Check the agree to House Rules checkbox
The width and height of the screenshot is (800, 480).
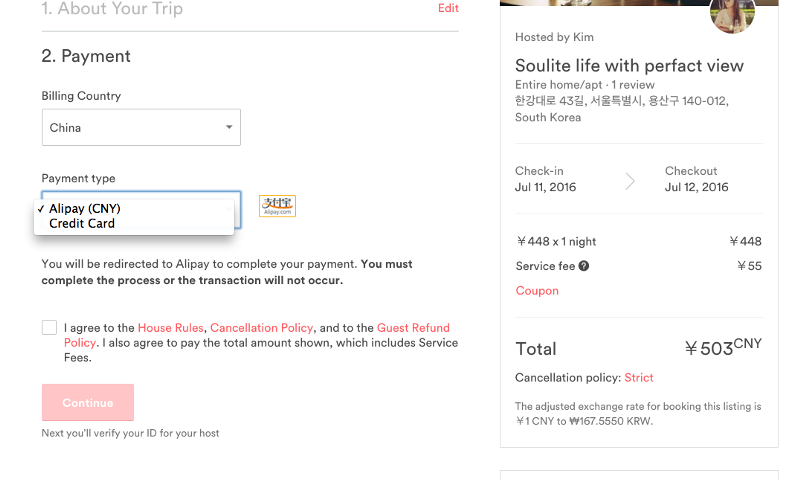50,328
